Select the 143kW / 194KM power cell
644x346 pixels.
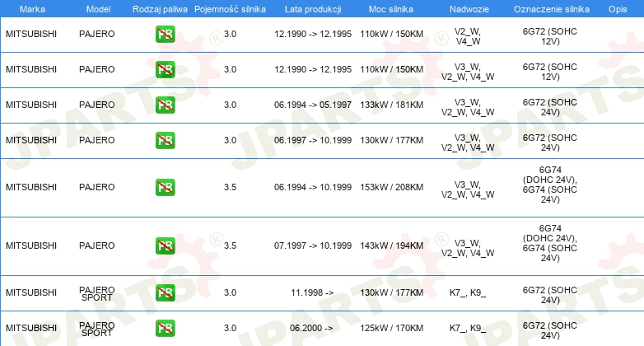[x=392, y=245]
